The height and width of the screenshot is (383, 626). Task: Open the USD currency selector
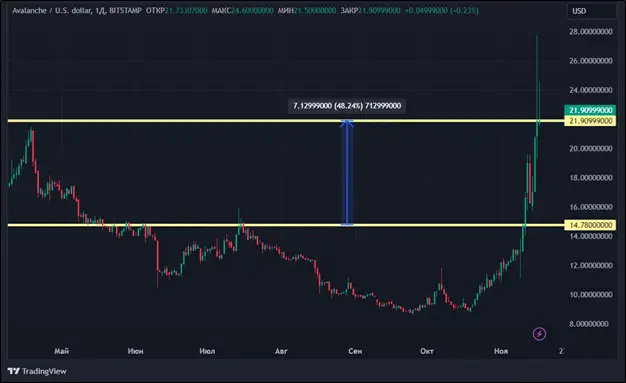pyautogui.click(x=591, y=11)
